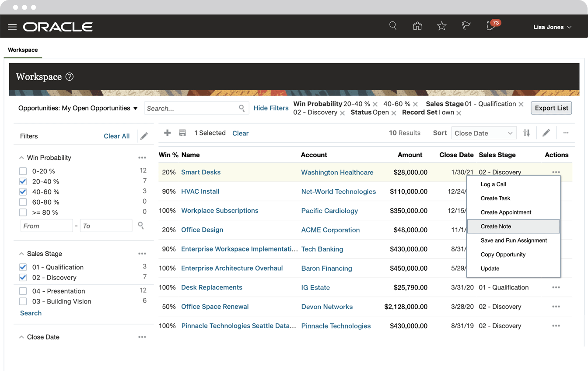Screen dimensions: 588x371
Task: Open actions ellipsis for Pinnacle Technologies Seattle row
Action: pos(556,326)
